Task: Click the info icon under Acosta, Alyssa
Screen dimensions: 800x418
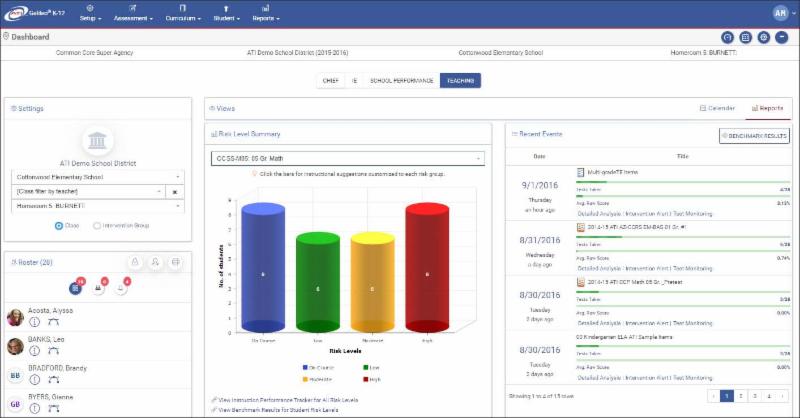Action: pyautogui.click(x=34, y=324)
